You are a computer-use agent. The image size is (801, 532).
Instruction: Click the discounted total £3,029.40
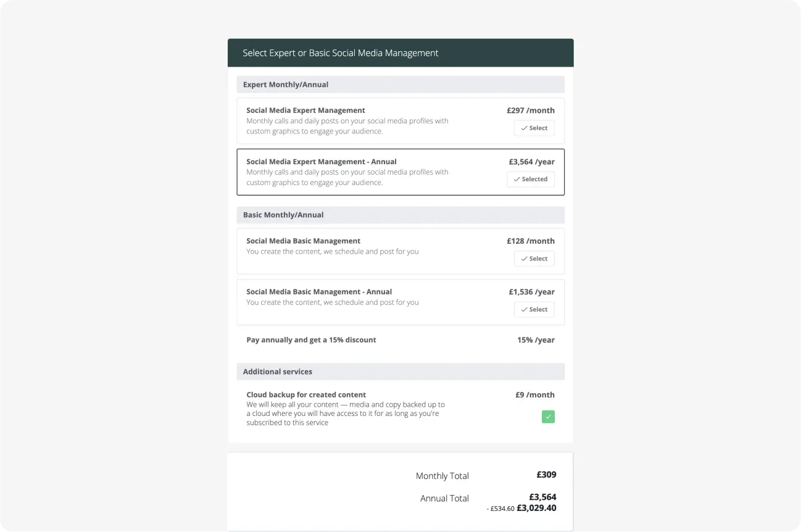point(536,508)
